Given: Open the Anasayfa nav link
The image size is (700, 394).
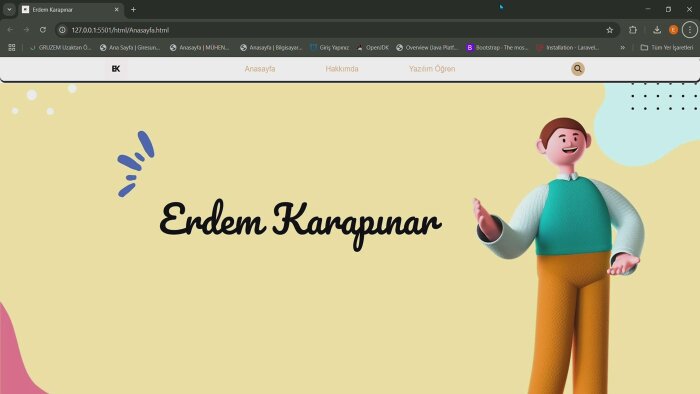Looking at the screenshot, I should tap(260, 69).
